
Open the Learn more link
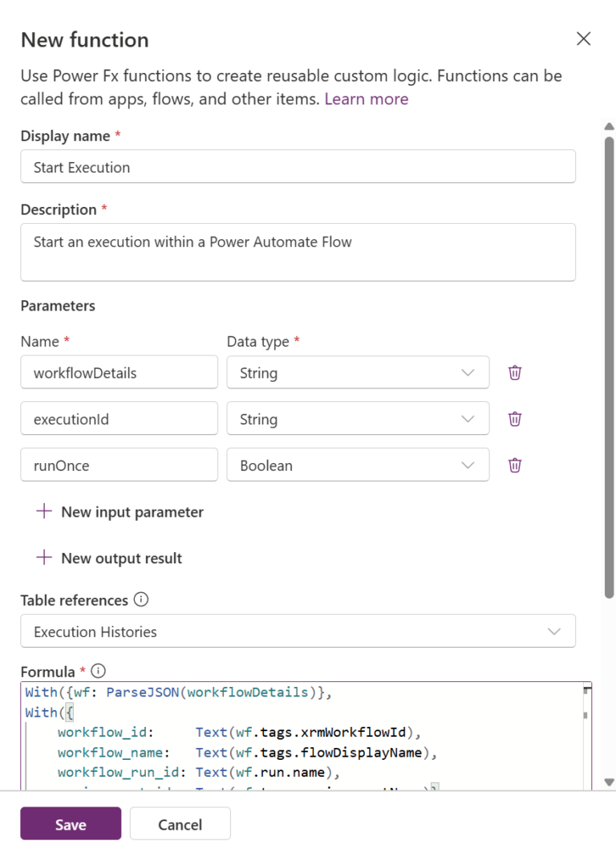tap(366, 99)
